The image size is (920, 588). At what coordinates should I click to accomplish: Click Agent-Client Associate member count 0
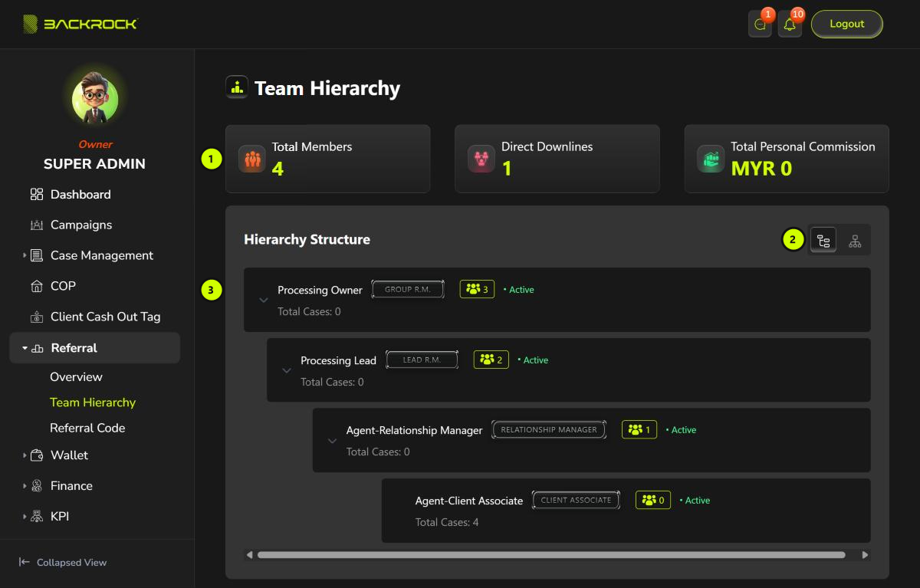tap(653, 500)
